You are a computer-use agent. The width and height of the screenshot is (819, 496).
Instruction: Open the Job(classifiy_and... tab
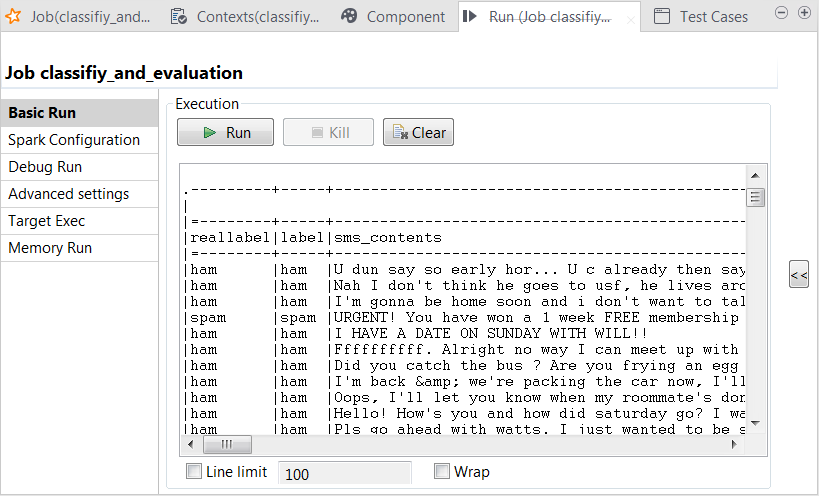(x=78, y=17)
